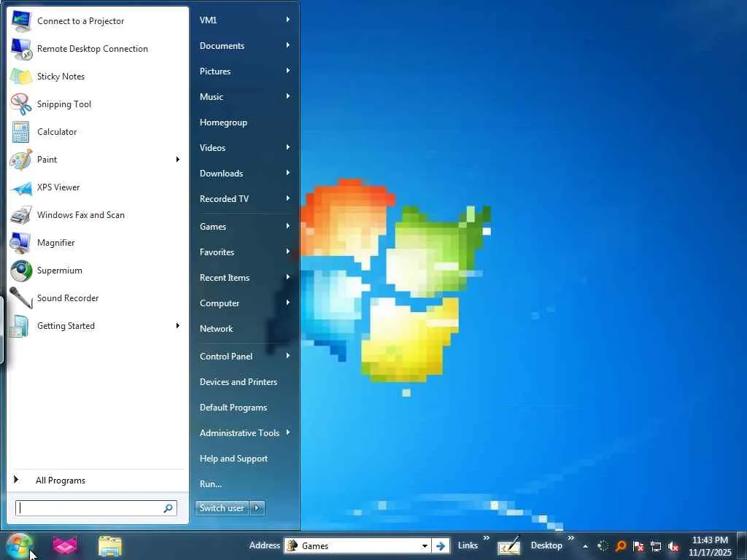Expand the Links toolbar chevron
This screenshot has height=560, width=747.
click(487, 538)
